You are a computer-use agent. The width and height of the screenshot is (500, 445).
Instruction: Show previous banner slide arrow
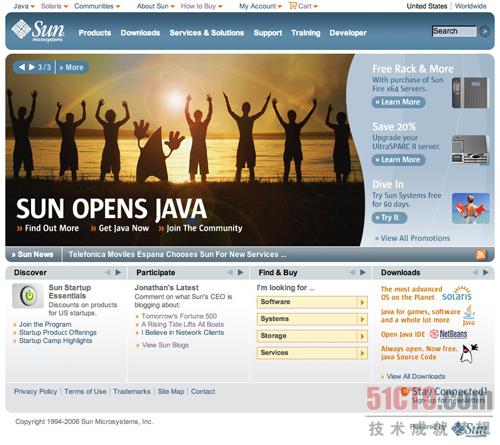(x=22, y=67)
